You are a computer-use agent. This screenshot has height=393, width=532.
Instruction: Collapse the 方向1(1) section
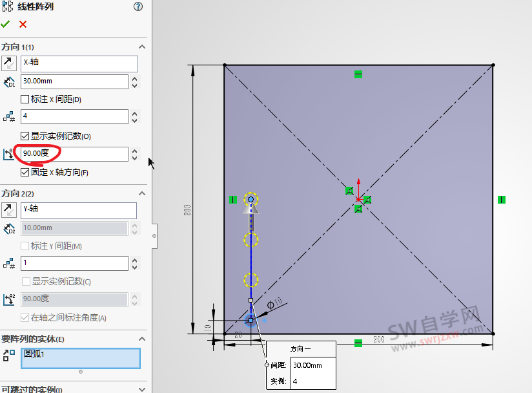tap(142, 47)
